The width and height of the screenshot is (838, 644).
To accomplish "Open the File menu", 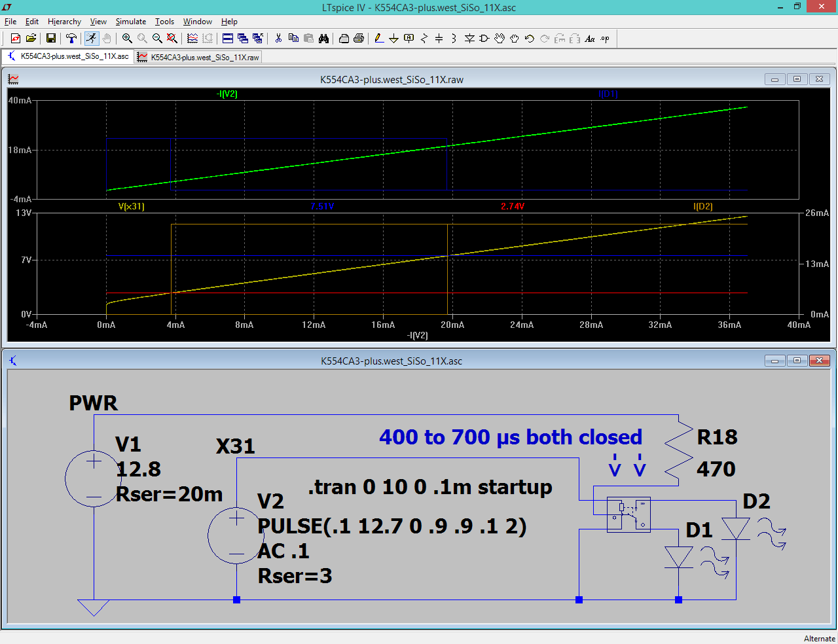I will click(x=10, y=22).
